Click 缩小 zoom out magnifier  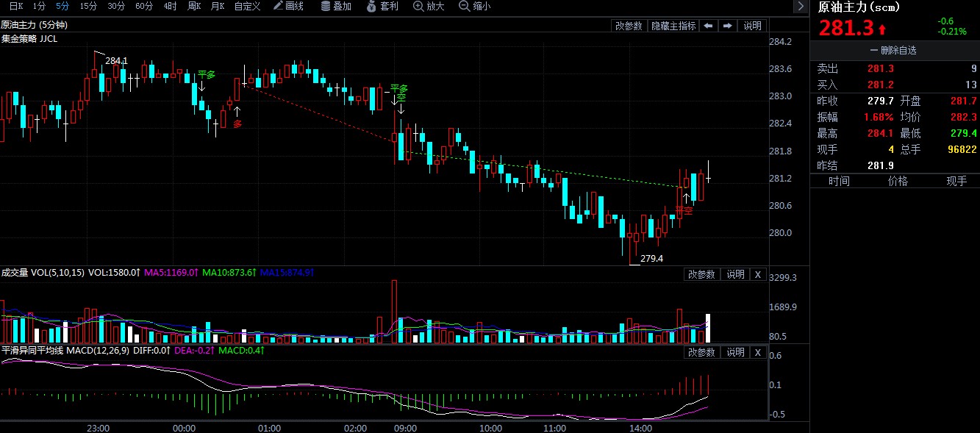click(475, 6)
